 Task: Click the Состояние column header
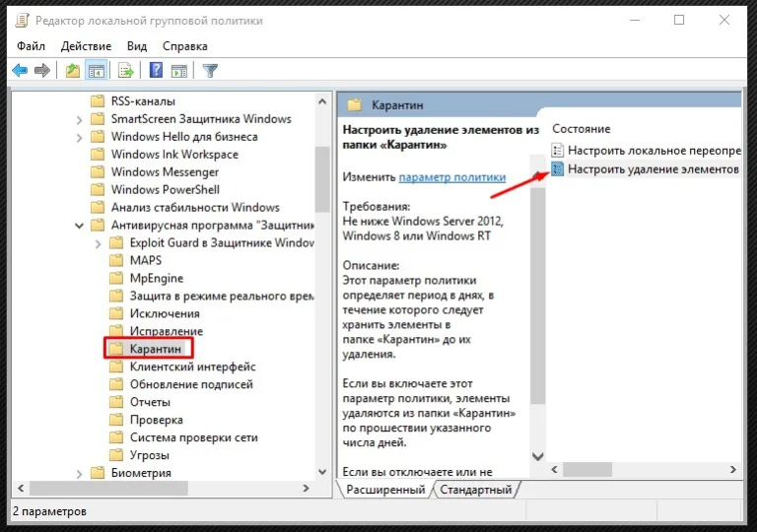[x=582, y=129]
